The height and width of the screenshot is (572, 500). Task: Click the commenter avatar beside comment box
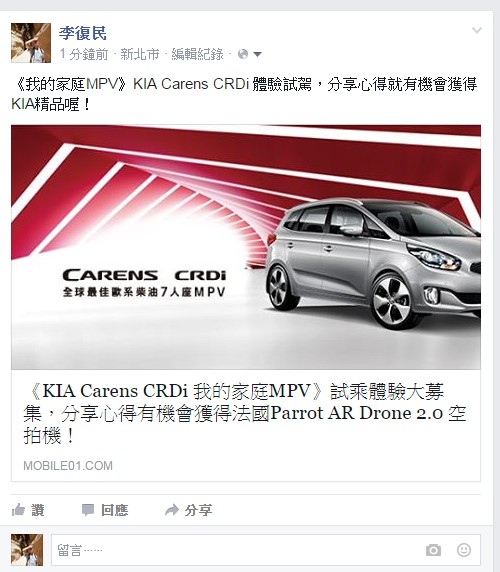click(x=27, y=550)
